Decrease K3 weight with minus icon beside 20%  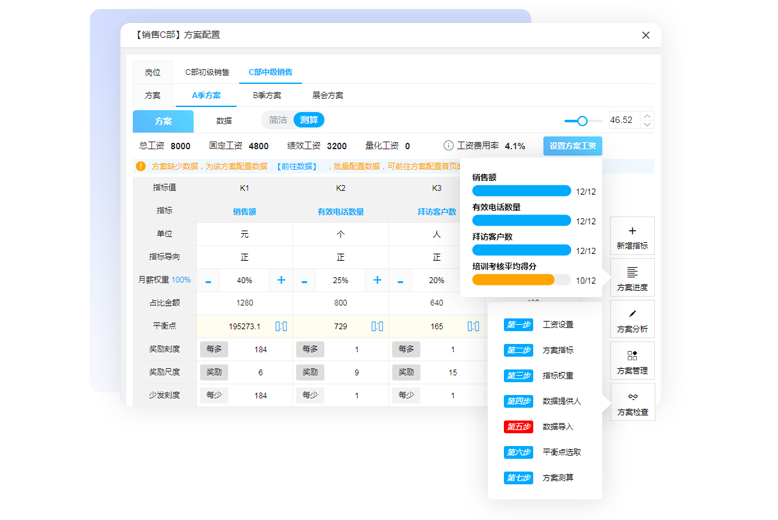(x=400, y=281)
